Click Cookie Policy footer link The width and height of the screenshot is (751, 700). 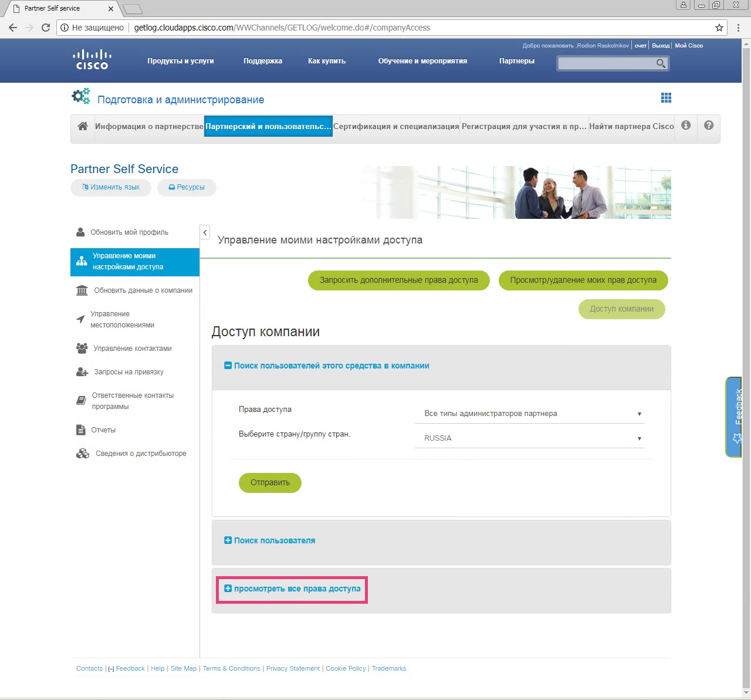coord(346,668)
